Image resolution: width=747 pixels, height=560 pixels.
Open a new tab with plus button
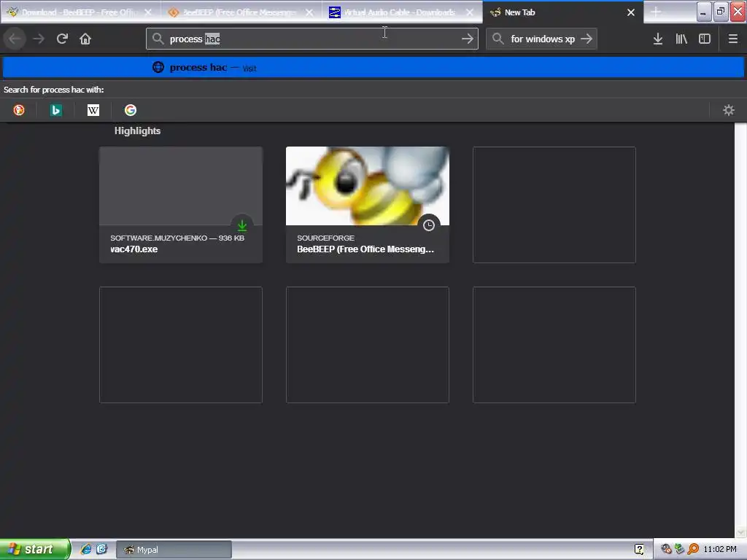656,12
